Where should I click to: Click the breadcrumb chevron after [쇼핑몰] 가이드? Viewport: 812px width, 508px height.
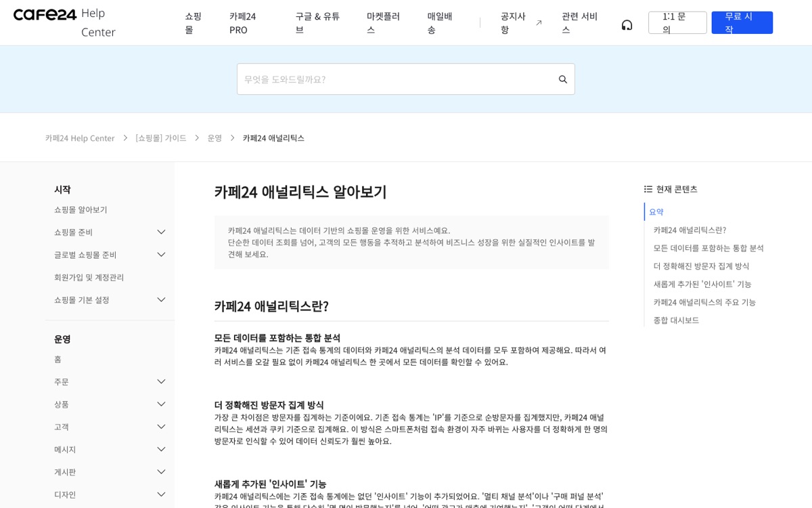click(197, 138)
